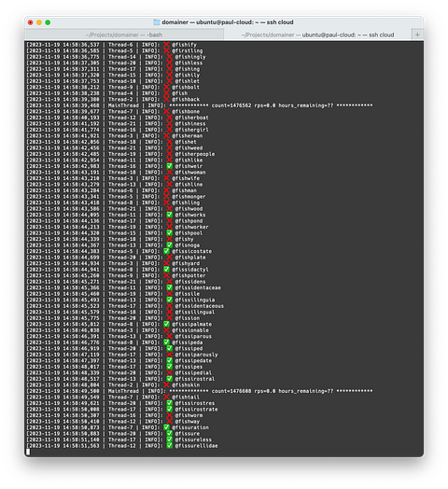This screenshot has height=489, width=448.
Task: Click the green checkmark next to @fissuration
Action: click(x=166, y=427)
